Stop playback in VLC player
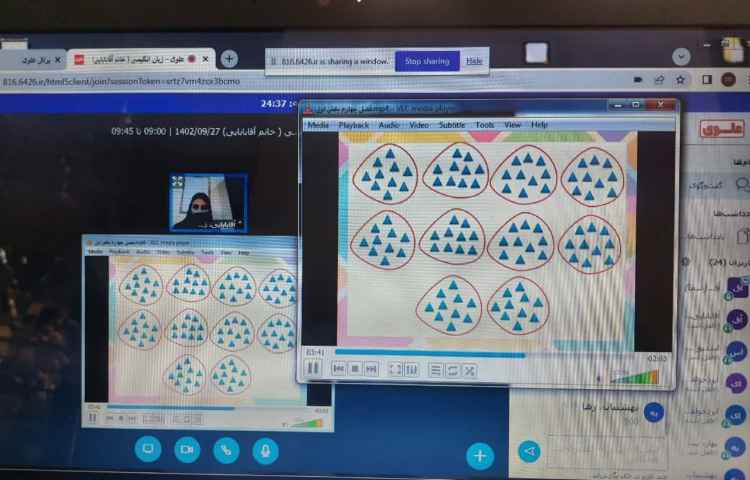This screenshot has width=750, height=480. point(355,369)
